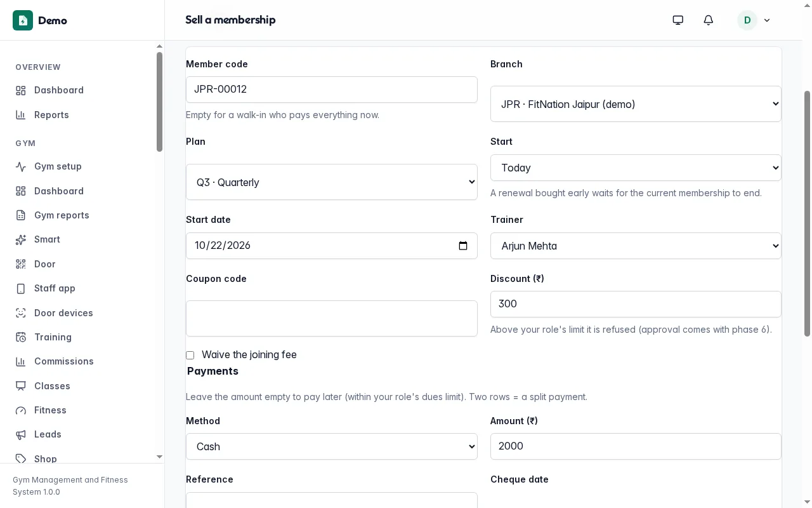Viewport: 812px width, 508px height.
Task: Click the Coupon code input field
Action: click(x=332, y=319)
